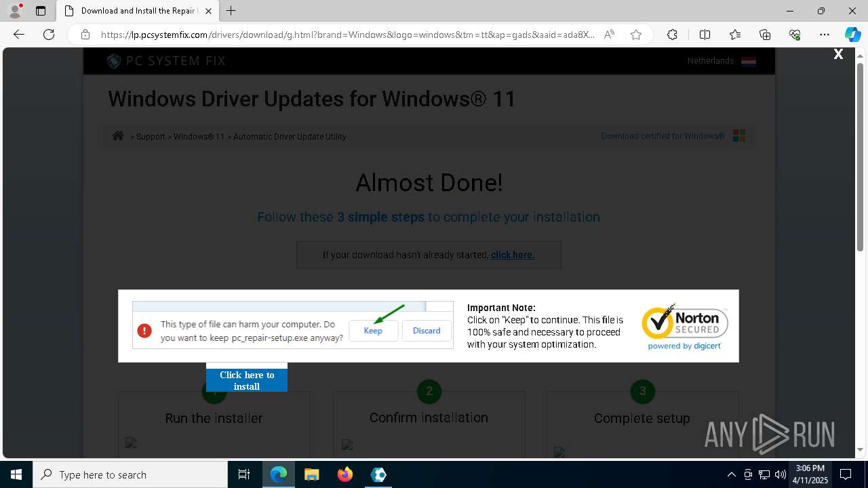
Task: Open File Explorer from taskbar
Action: click(x=311, y=474)
